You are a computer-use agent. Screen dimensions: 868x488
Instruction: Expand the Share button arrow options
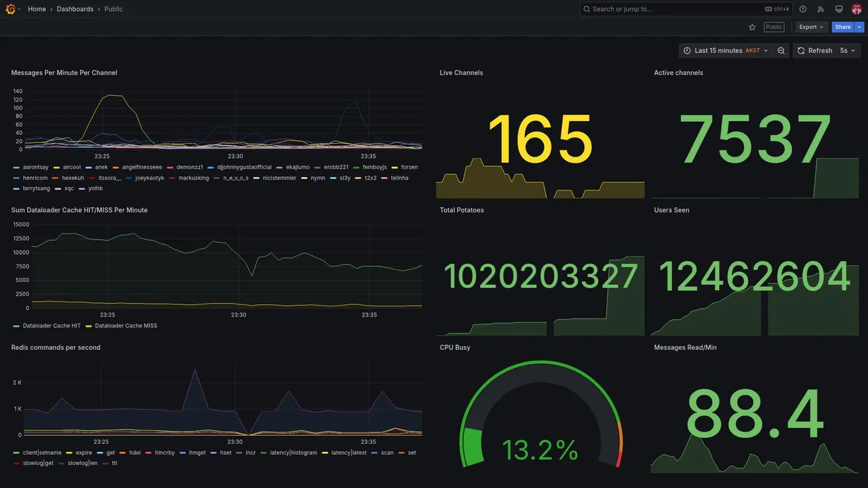860,27
